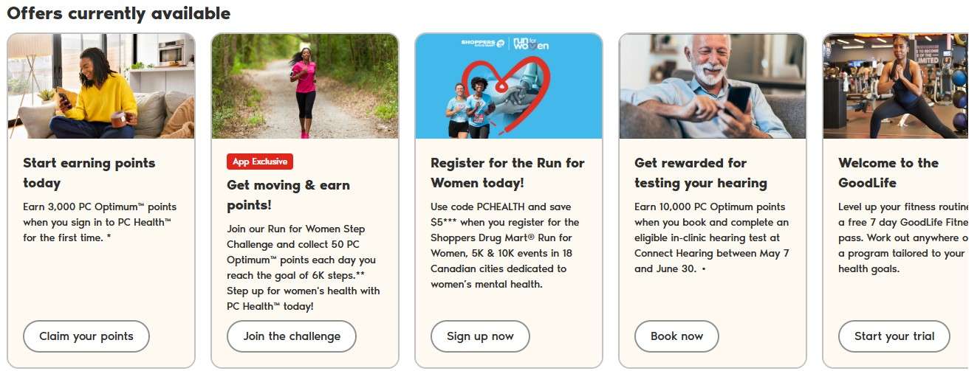Click the Offers currently available title

pos(119,13)
